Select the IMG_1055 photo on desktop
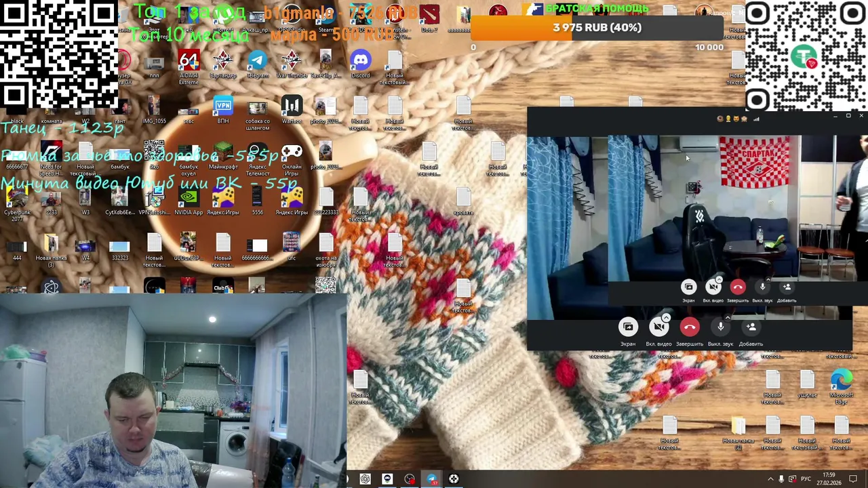This screenshot has width=868, height=488. [154, 110]
